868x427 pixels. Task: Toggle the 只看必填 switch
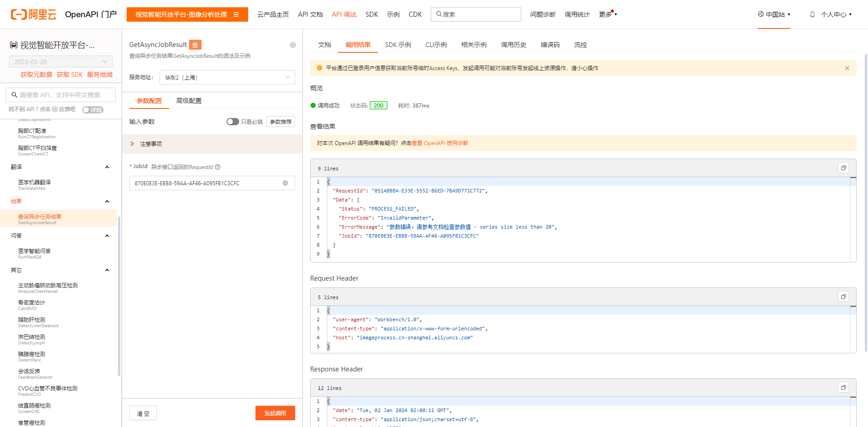click(232, 122)
